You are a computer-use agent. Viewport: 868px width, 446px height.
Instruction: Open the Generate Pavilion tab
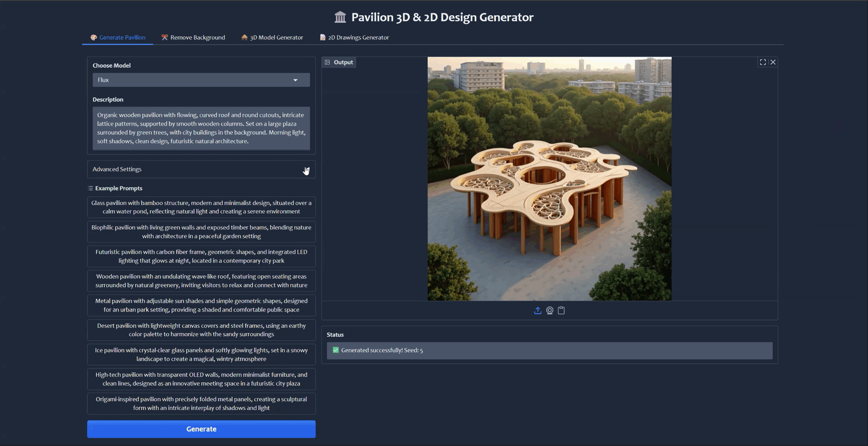(x=118, y=37)
